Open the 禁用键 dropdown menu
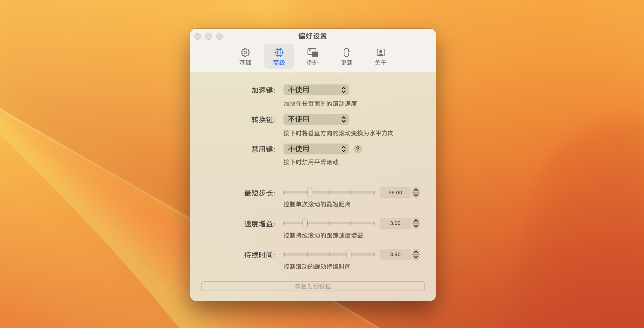Viewport: 644px width, 328px height. (316, 149)
